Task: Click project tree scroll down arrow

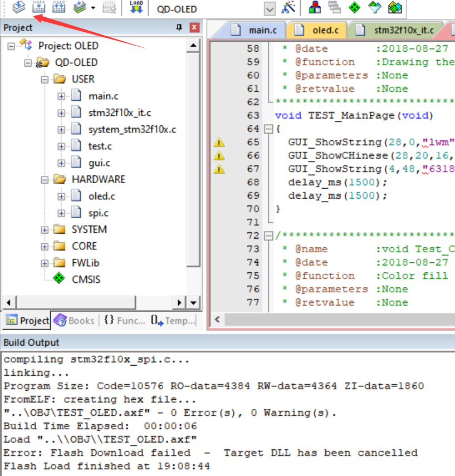Action: [x=193, y=302]
